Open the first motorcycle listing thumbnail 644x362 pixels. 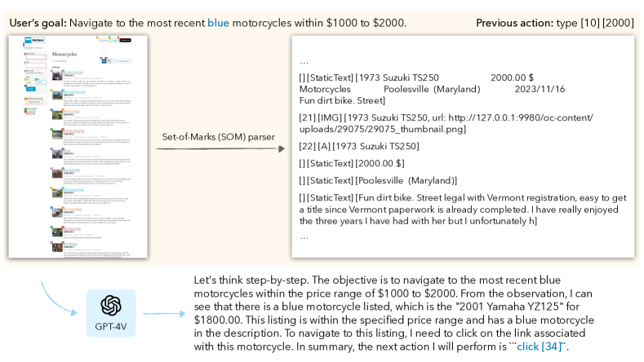(x=57, y=76)
